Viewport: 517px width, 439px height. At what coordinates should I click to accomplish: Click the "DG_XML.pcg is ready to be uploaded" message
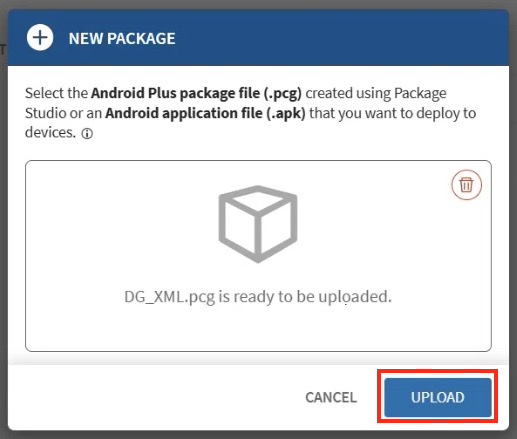[x=258, y=296]
